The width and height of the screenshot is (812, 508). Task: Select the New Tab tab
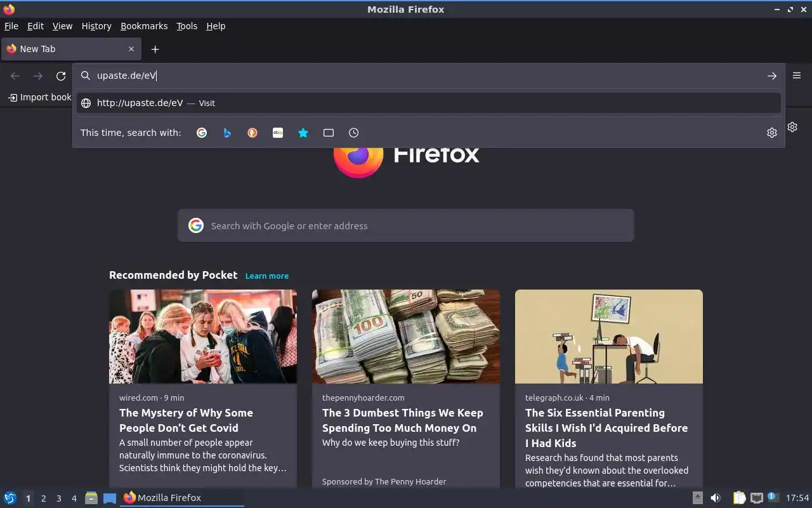(71, 49)
